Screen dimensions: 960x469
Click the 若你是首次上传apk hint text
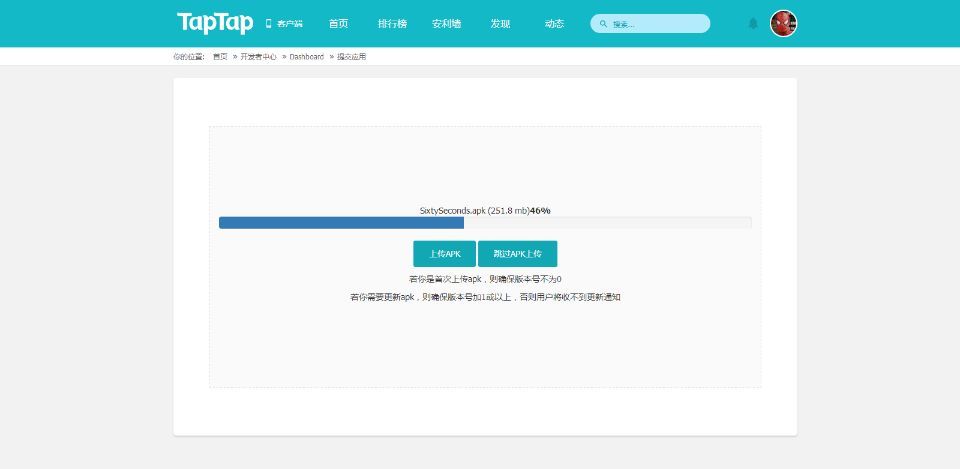tap(485, 279)
